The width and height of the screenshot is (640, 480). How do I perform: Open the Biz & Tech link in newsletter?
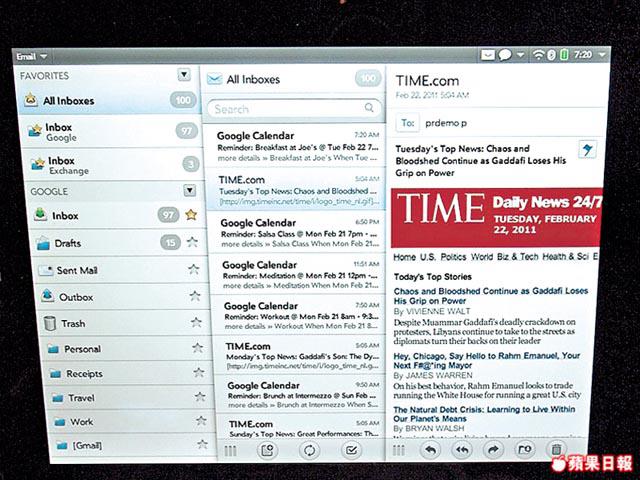point(518,256)
